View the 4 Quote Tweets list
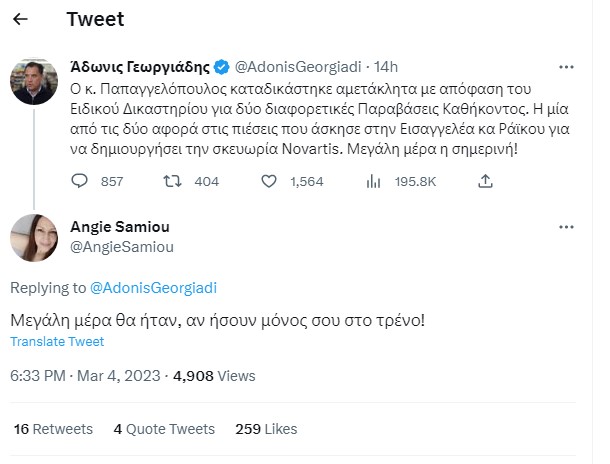Viewport: 610px width, 464px height. click(164, 429)
